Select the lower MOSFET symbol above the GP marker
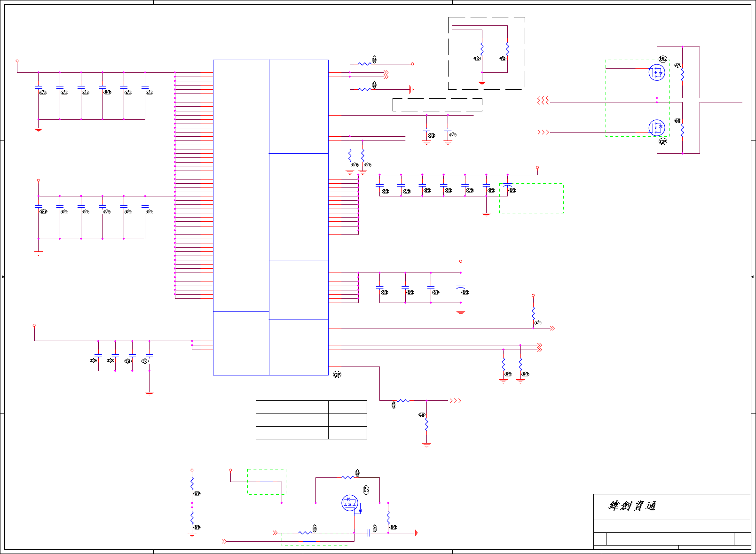Screen dimensions: 756x554 pos(657,127)
